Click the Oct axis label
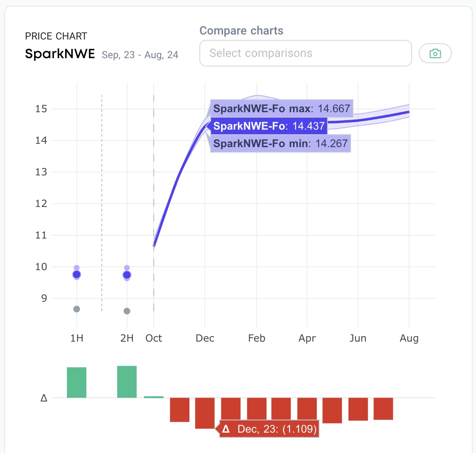 pyautogui.click(x=154, y=338)
